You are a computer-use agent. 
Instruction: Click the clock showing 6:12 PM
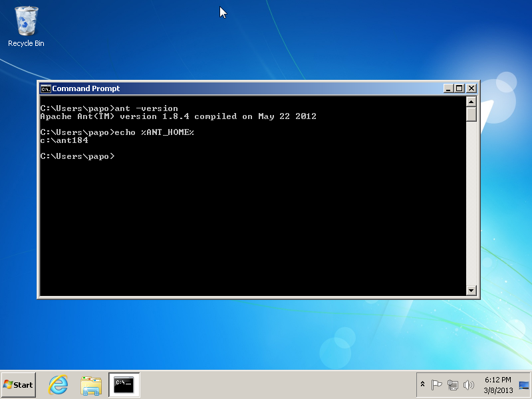click(497, 380)
